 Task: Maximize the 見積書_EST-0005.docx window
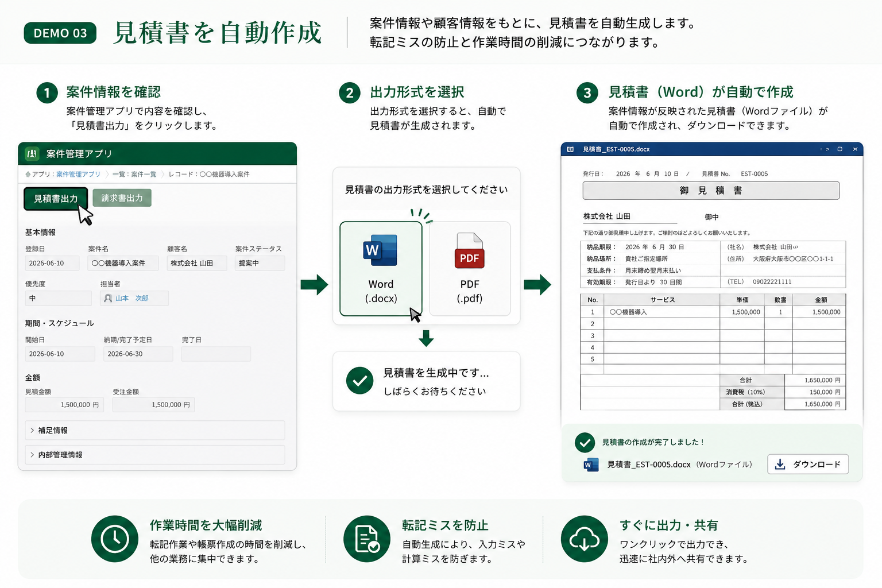pyautogui.click(x=840, y=149)
